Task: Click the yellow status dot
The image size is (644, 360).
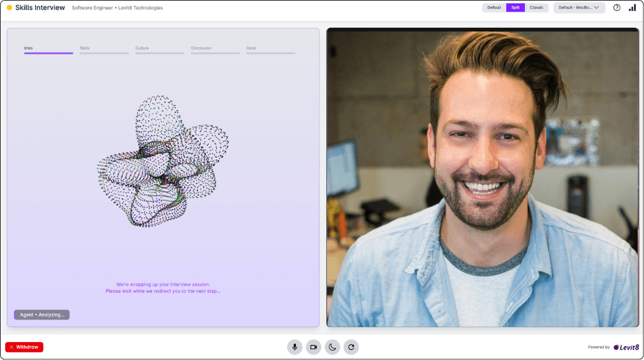Action: pos(9,8)
